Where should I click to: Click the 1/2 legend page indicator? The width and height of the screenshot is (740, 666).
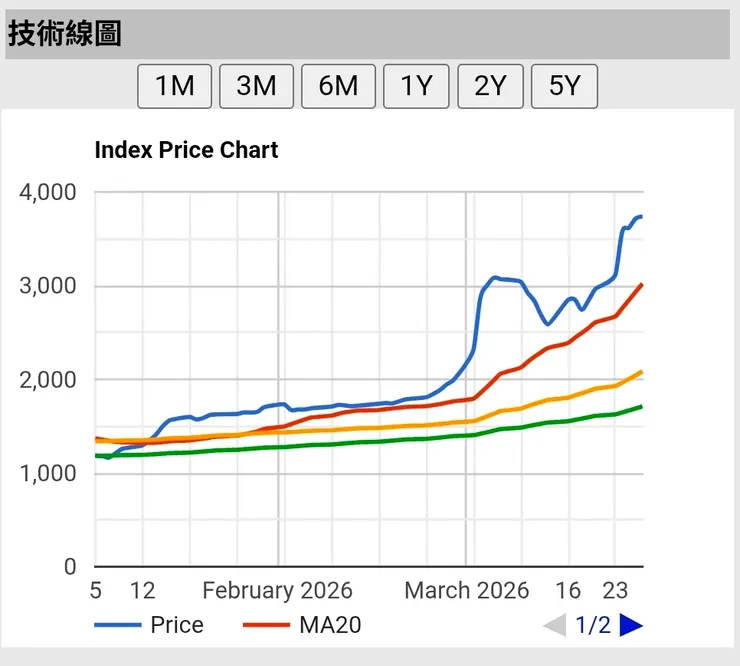coord(592,625)
